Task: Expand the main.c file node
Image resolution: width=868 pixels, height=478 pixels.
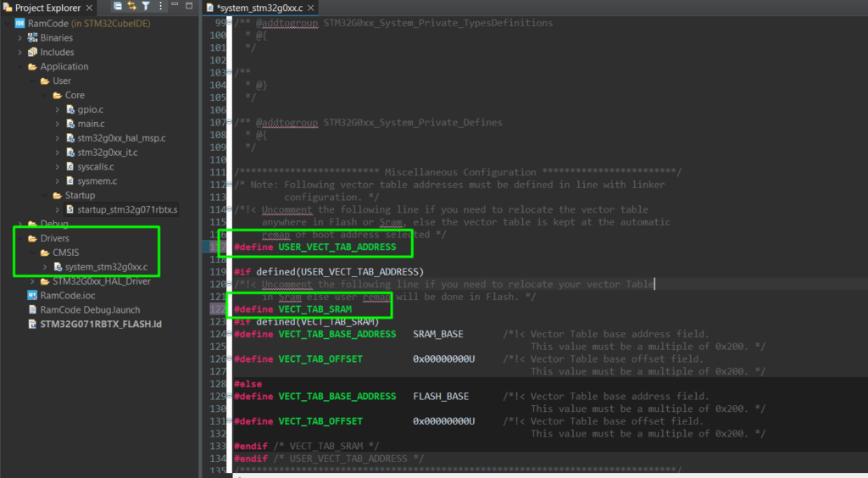Action: pos(58,124)
